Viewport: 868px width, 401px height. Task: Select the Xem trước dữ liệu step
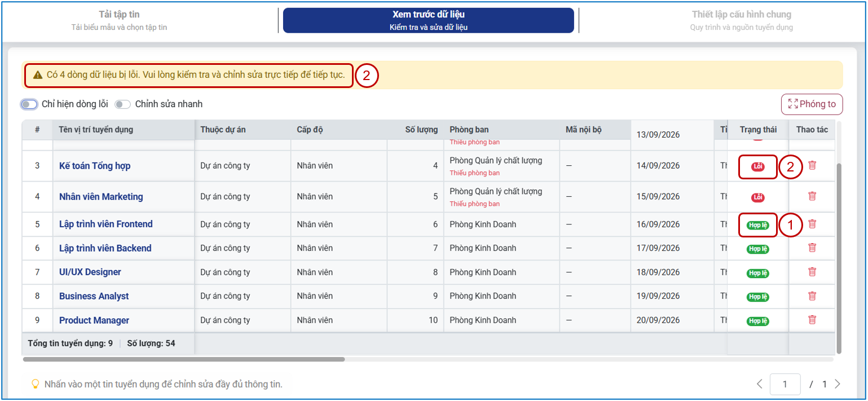429,20
